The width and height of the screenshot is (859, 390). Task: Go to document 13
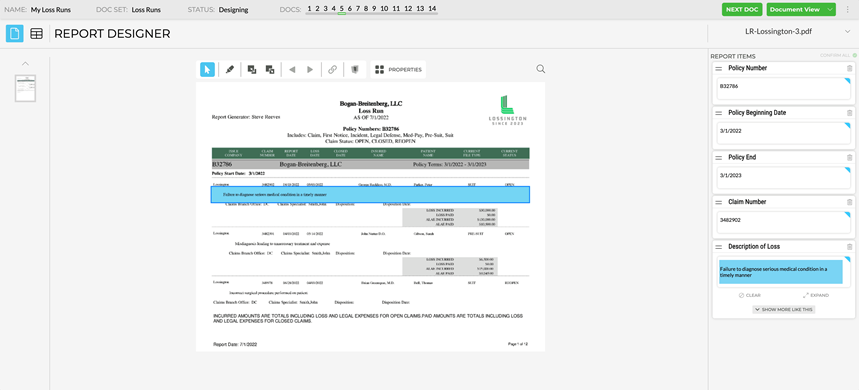coord(420,9)
